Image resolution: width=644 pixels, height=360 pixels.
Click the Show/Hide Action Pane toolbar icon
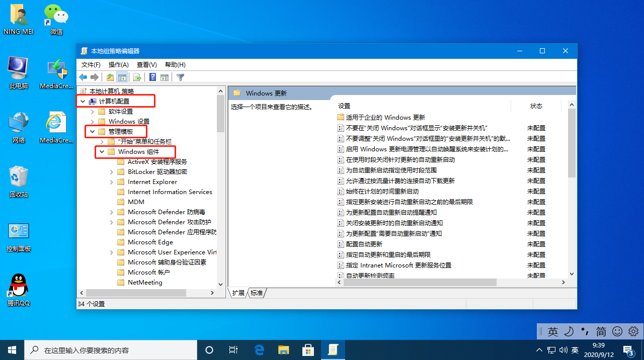pyautogui.click(x=165, y=77)
